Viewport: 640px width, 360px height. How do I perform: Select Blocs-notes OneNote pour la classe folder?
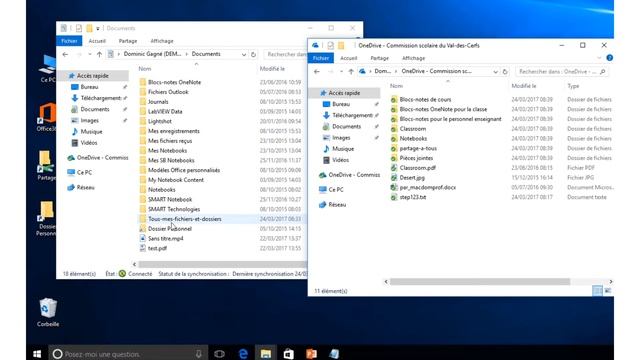pyautogui.click(x=443, y=109)
